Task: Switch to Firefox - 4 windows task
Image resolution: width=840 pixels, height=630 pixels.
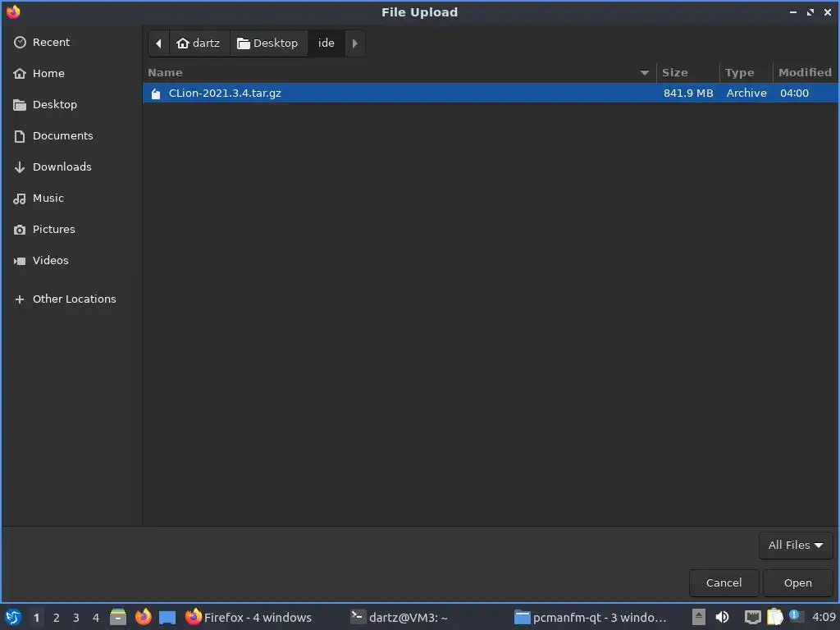Action: pos(248,617)
